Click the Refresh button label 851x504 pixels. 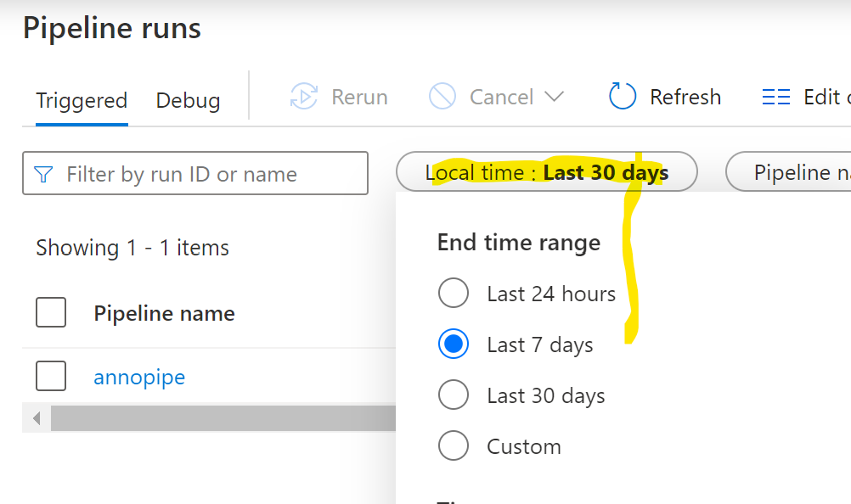(x=685, y=97)
